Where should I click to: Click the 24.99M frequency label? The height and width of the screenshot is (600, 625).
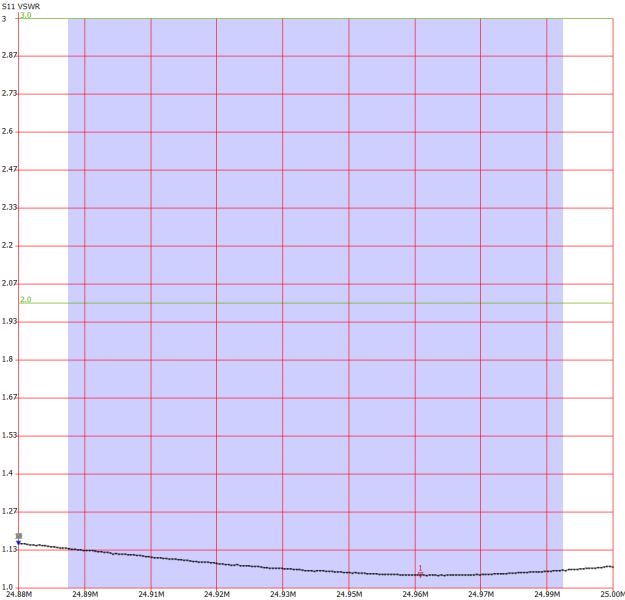click(x=547, y=594)
